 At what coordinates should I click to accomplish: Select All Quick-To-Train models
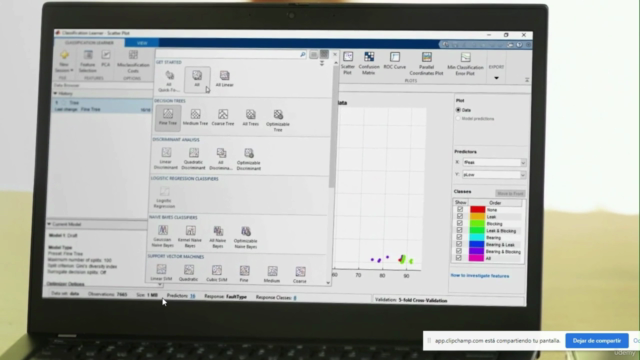click(x=169, y=81)
